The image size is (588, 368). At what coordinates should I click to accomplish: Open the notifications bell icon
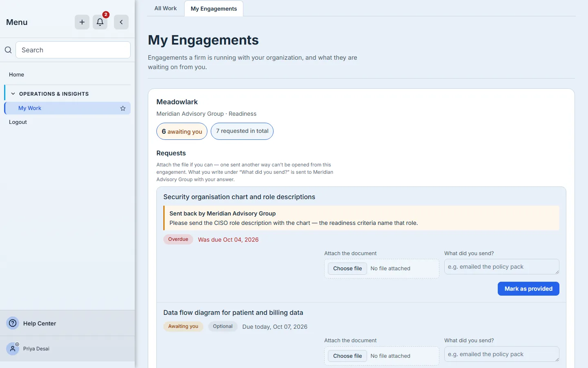click(x=100, y=22)
